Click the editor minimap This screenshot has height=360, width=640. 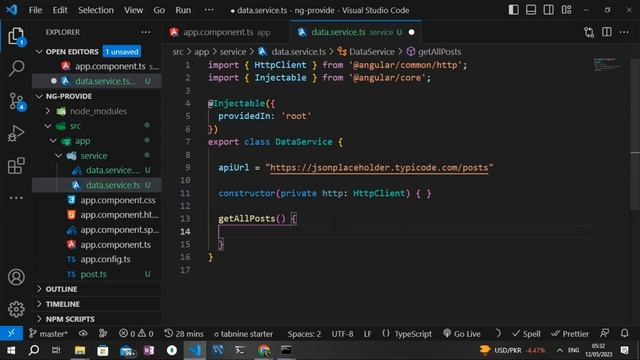pos(606,64)
